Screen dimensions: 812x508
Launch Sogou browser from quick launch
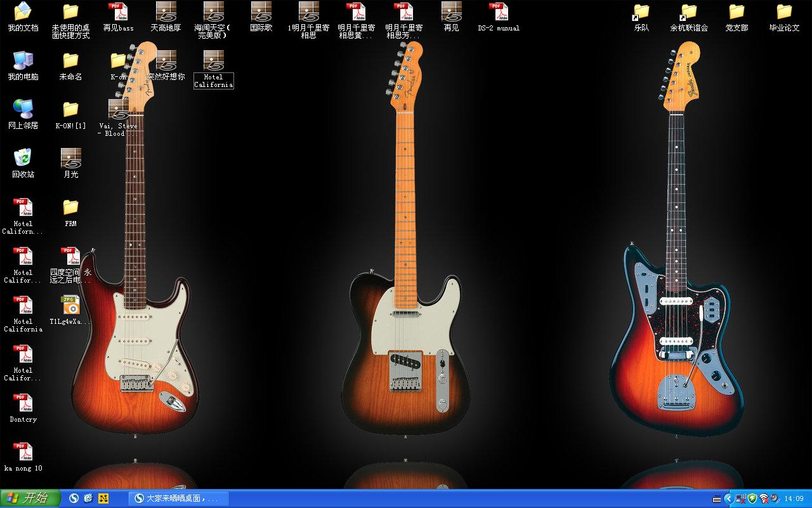click(74, 498)
